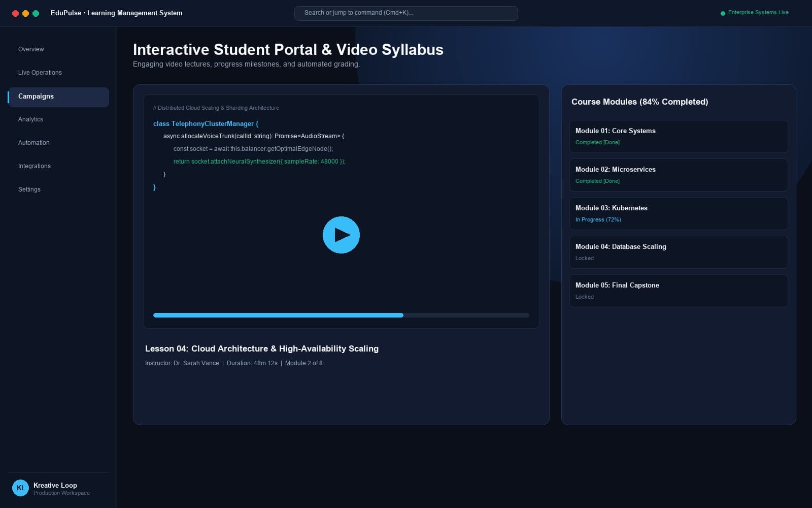The width and height of the screenshot is (812, 508).
Task: Focus the search or command field
Action: [x=406, y=13]
